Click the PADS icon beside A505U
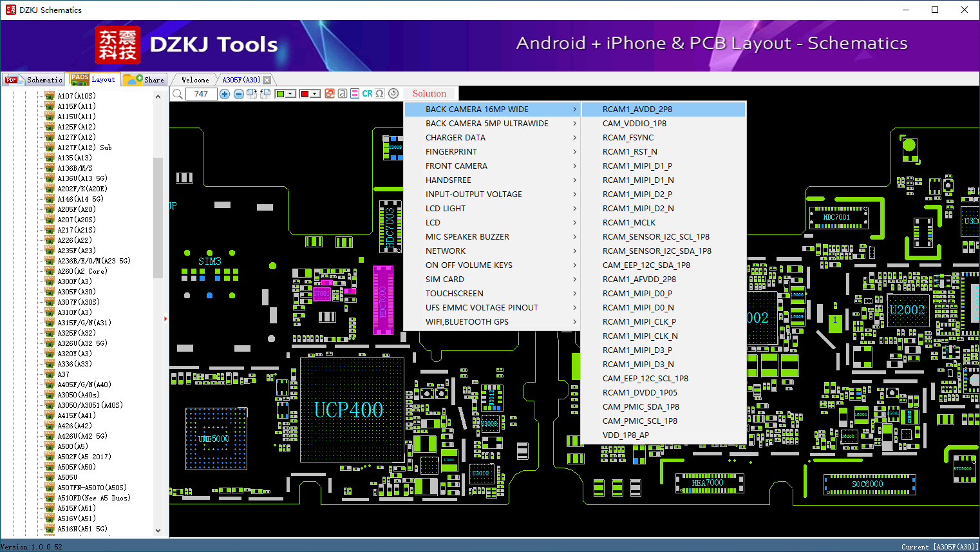Image resolution: width=980 pixels, height=552 pixels. pos(50,477)
